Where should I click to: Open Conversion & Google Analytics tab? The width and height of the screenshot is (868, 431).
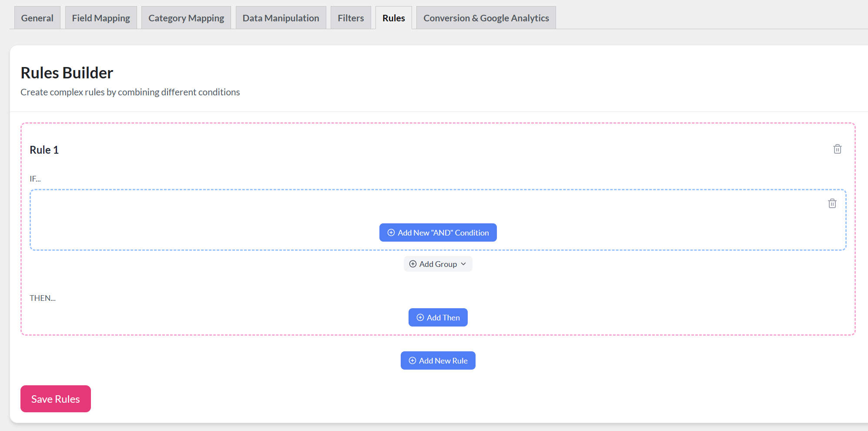pyautogui.click(x=486, y=18)
